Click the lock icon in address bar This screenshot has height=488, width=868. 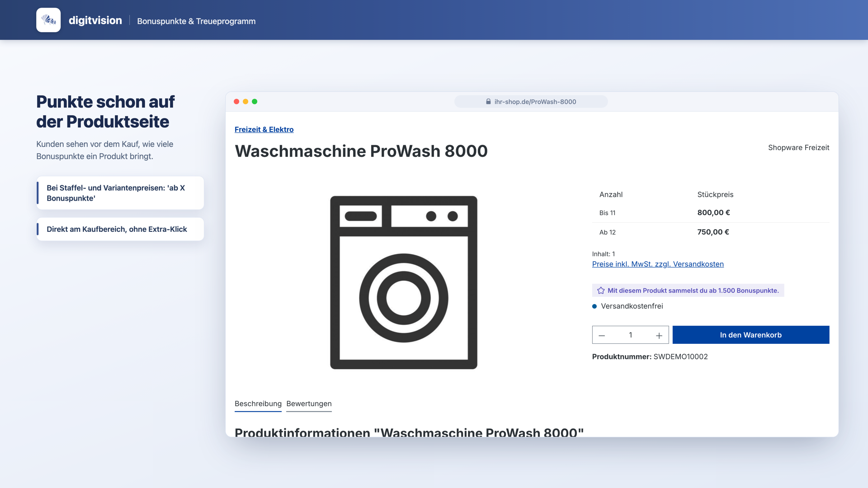[488, 102]
